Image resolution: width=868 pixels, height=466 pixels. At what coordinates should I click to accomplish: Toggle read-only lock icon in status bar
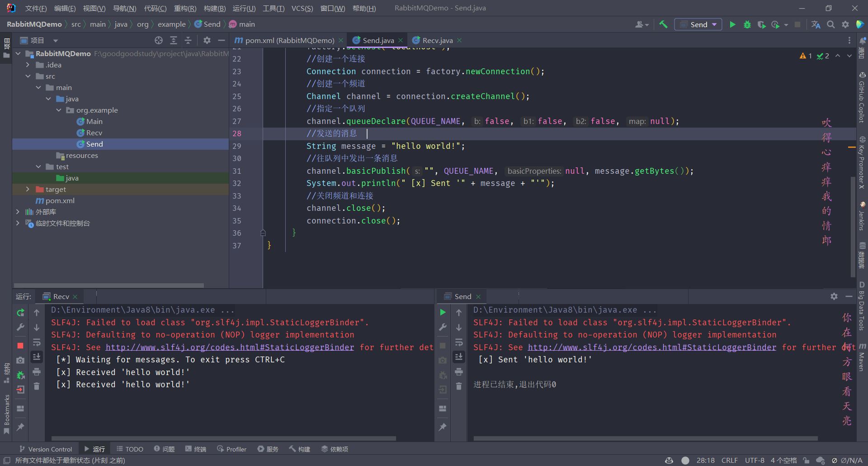click(x=806, y=460)
